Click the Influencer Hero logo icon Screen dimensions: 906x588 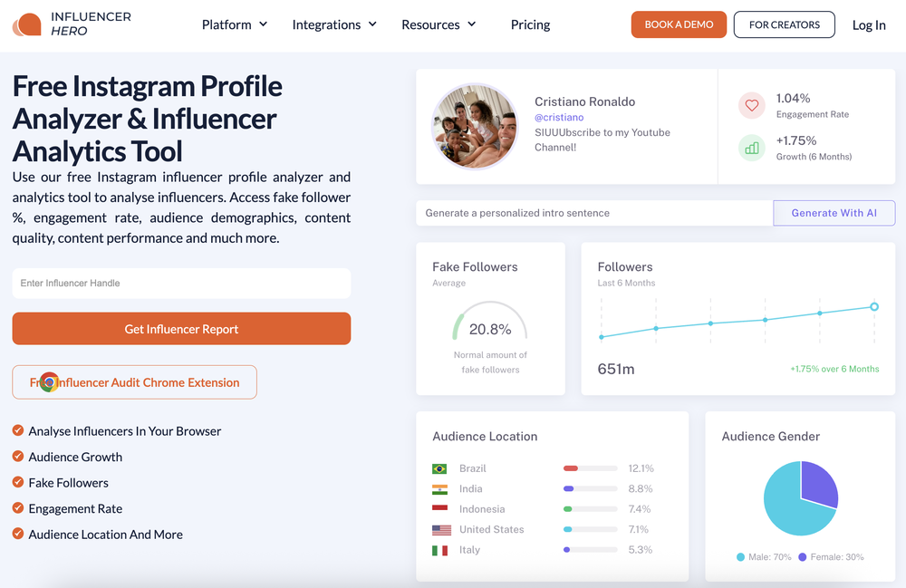[x=26, y=24]
